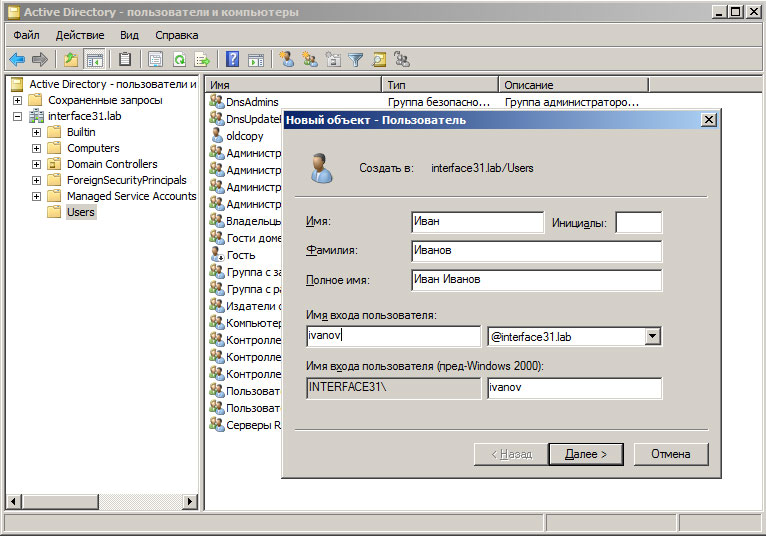Click the Инициалы input field
Viewport: 766px width, 536px height.
click(638, 223)
